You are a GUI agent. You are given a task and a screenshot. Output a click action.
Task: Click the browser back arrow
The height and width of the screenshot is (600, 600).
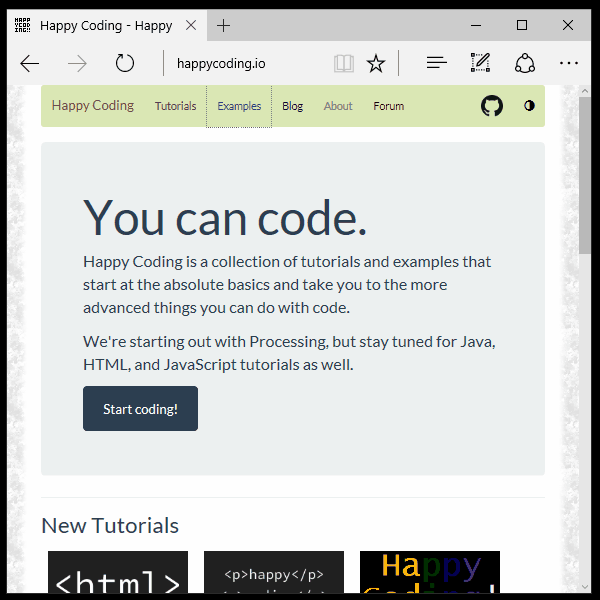[x=30, y=64]
